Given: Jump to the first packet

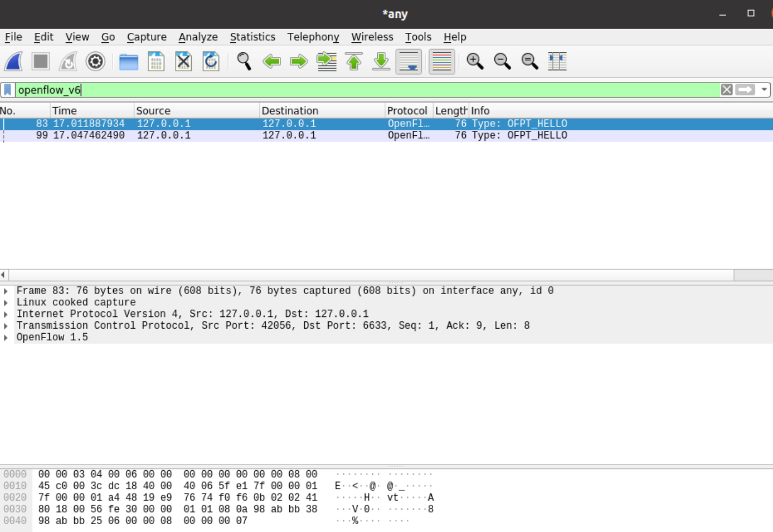Looking at the screenshot, I should point(354,61).
